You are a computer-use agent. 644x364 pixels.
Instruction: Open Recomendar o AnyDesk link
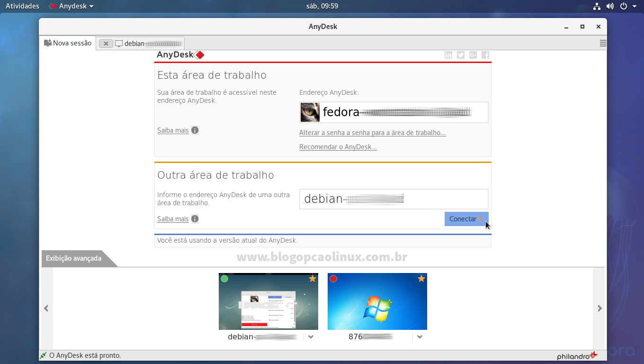click(338, 147)
